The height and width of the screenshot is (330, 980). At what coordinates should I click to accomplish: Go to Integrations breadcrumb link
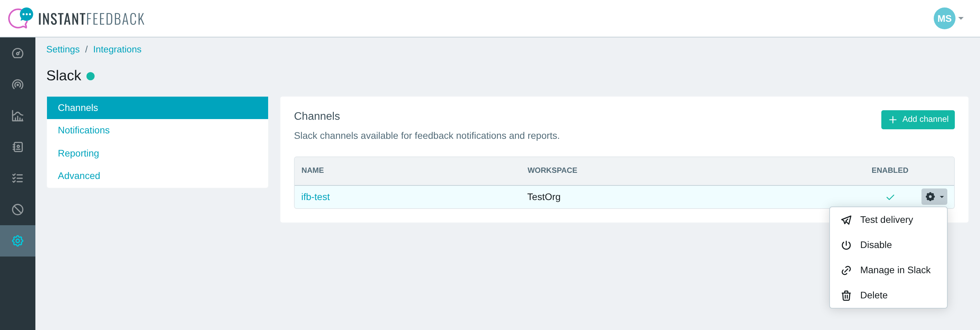(117, 49)
